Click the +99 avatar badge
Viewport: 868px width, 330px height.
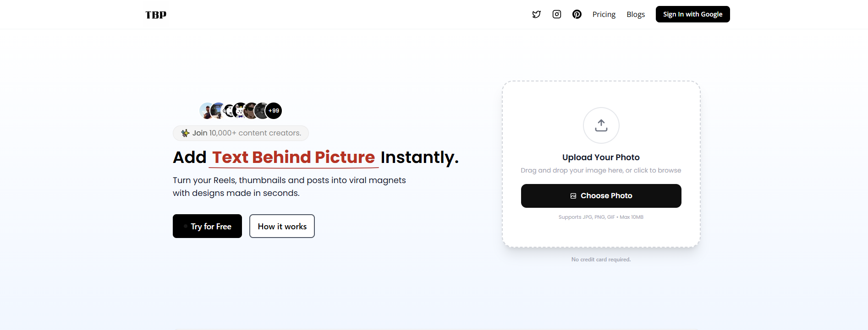click(274, 111)
